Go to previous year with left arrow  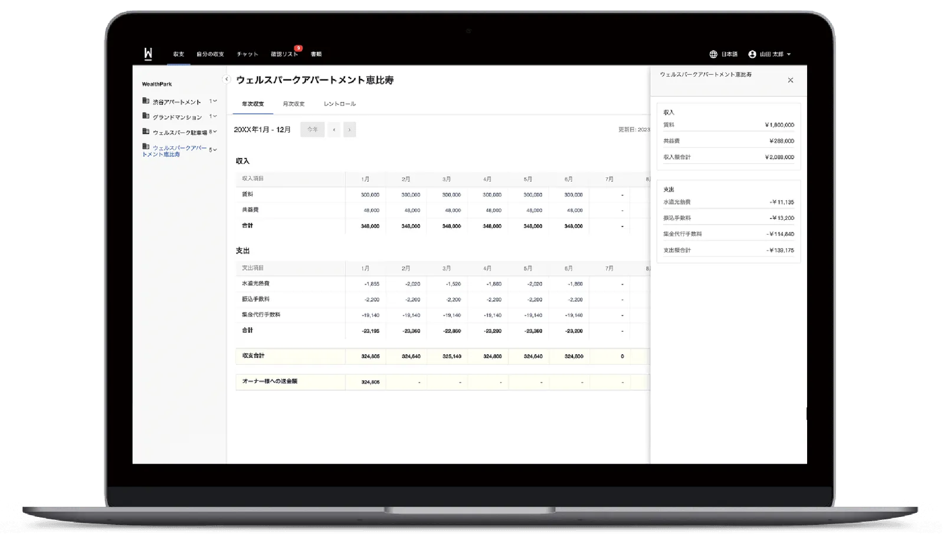pyautogui.click(x=334, y=130)
